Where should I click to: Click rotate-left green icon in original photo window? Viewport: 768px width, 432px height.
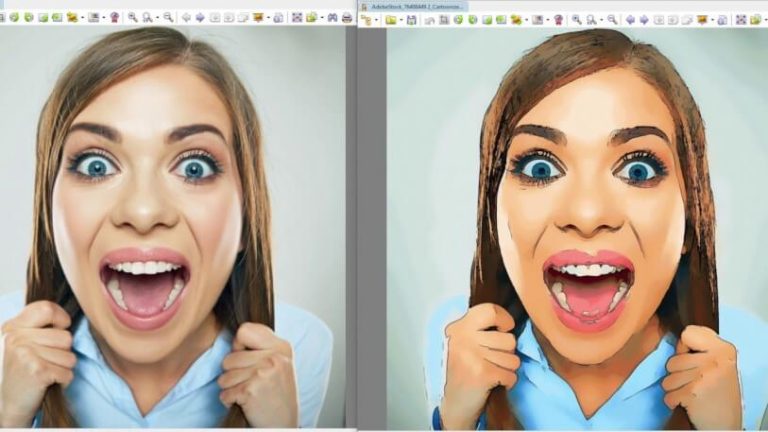point(14,17)
